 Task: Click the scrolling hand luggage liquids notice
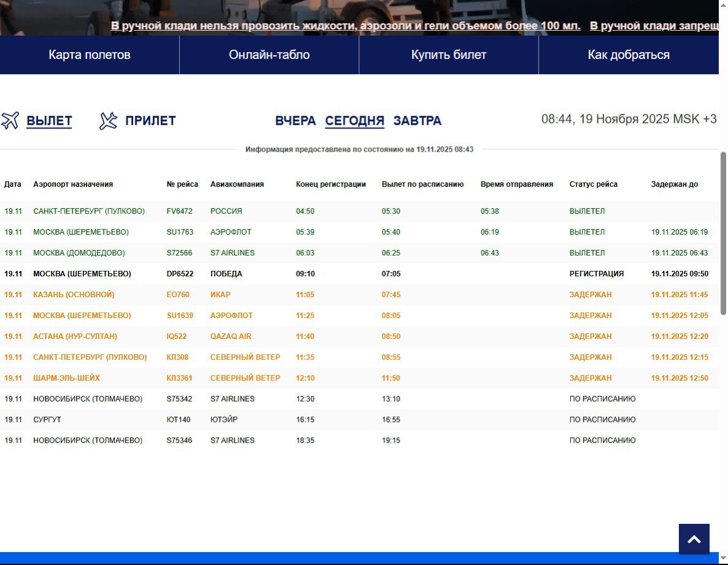click(346, 26)
